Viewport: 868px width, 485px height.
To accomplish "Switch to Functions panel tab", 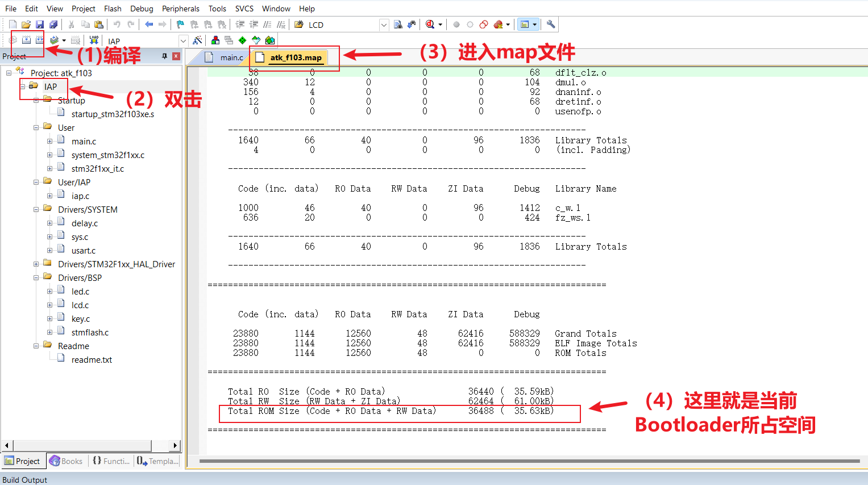I will pyautogui.click(x=111, y=461).
